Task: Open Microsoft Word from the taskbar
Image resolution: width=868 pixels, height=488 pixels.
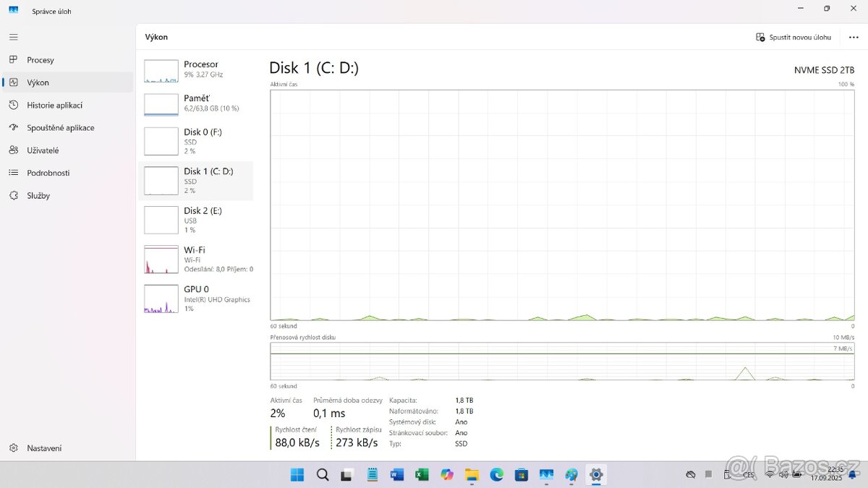Action: pyautogui.click(x=397, y=475)
